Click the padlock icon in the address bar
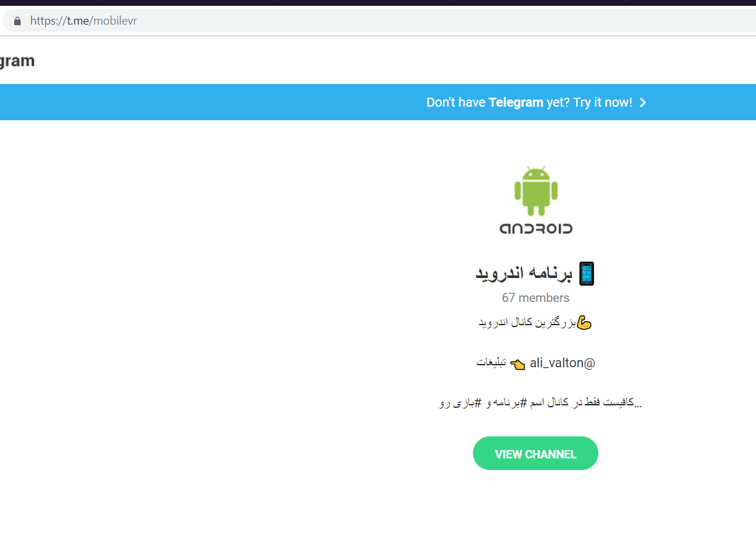The width and height of the screenshot is (756, 556). pos(17,21)
